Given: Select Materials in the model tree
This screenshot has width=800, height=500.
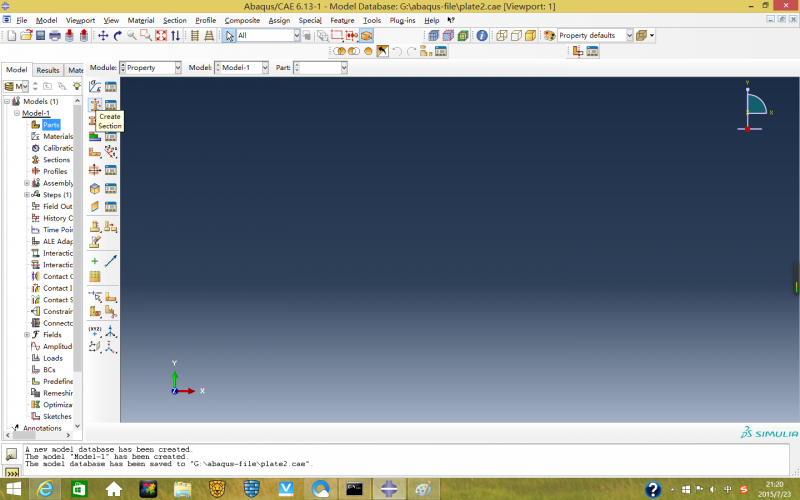Looking at the screenshot, I should pyautogui.click(x=58, y=136).
